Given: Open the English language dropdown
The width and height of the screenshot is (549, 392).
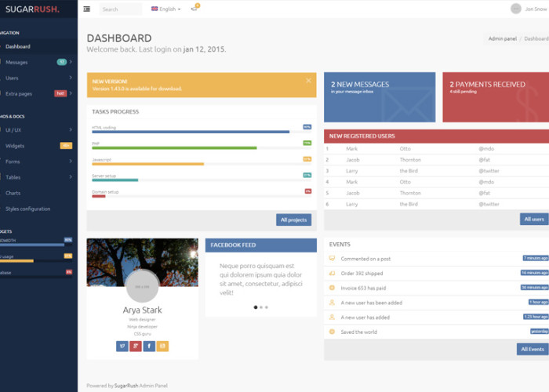Looking at the screenshot, I should click(166, 9).
